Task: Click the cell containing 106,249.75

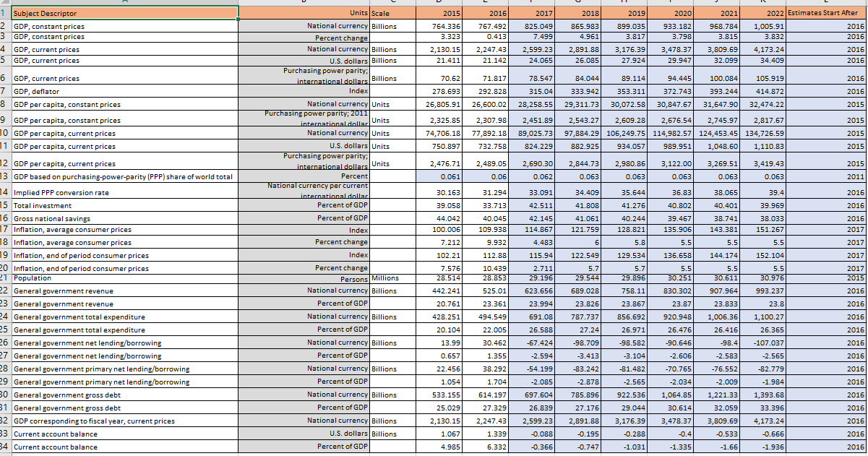Action: [624, 133]
